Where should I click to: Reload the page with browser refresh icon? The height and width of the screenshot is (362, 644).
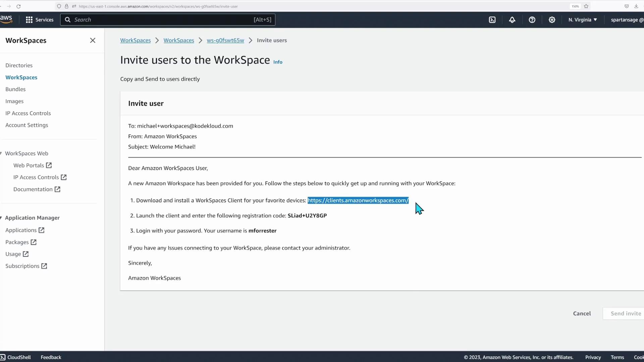coord(18,6)
